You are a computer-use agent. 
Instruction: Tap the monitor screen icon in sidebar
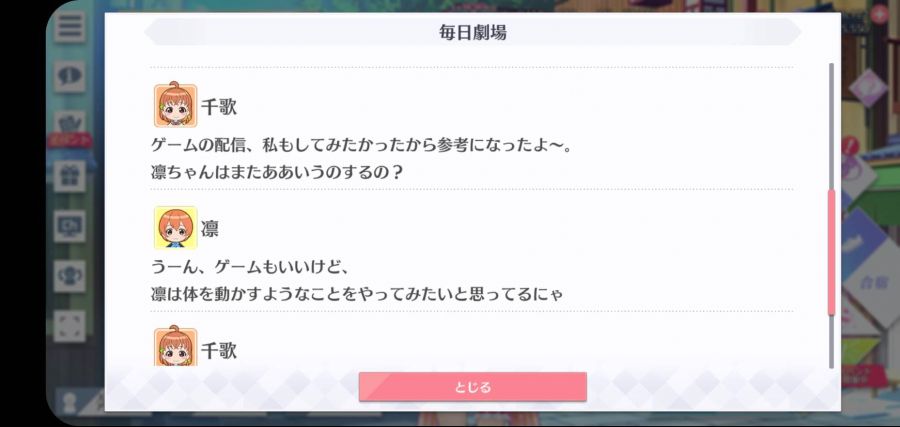point(70,226)
